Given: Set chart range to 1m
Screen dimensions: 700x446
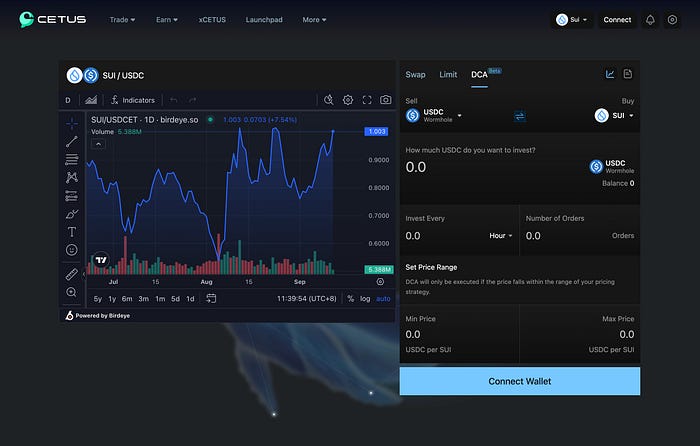Looking at the screenshot, I should [160, 299].
